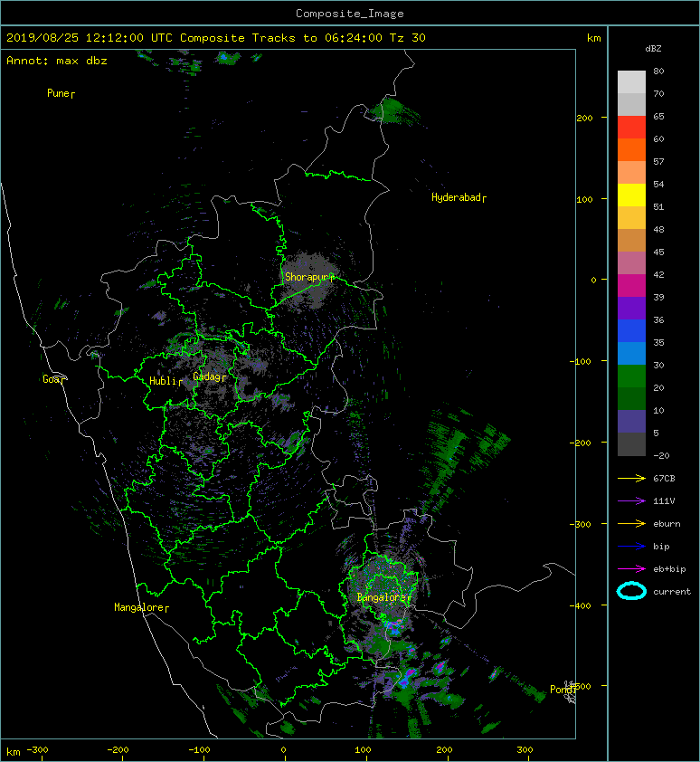Click the 67CB legend label
This screenshot has height=762, width=700.
coord(664,479)
